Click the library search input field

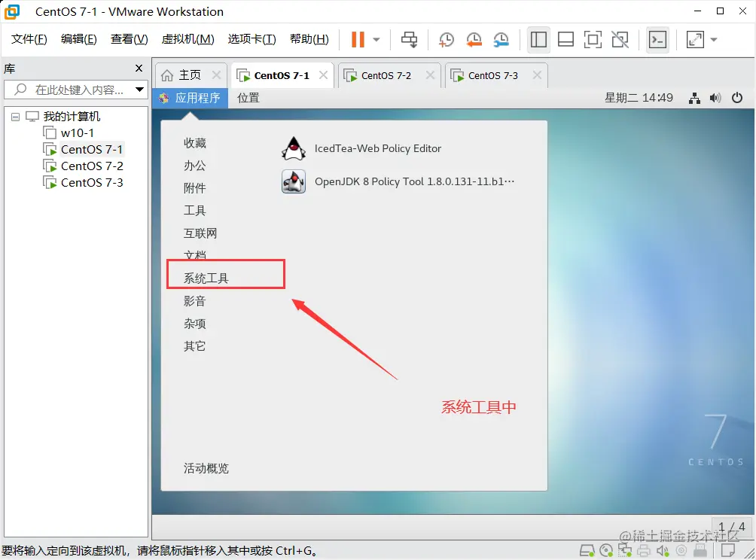pyautogui.click(x=76, y=90)
